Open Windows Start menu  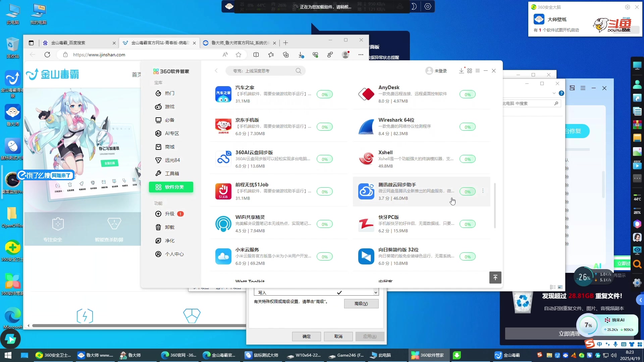[x=8, y=355]
